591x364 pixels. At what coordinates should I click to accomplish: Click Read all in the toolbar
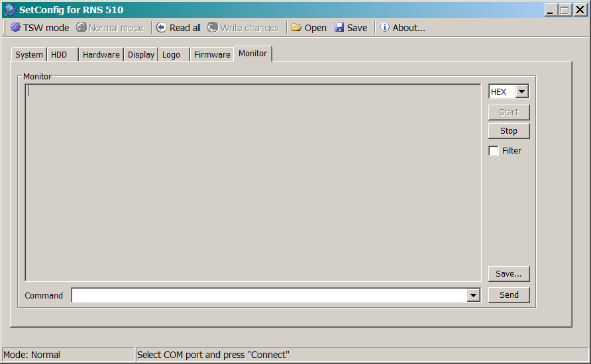[178, 28]
